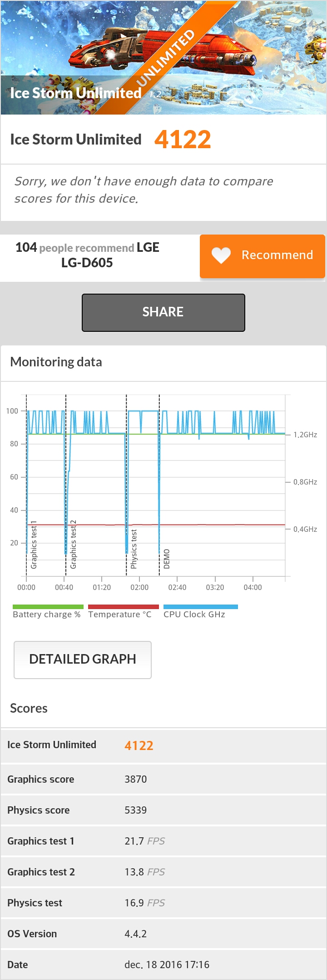Screen dimensions: 327x980
Task: Tap the OS Version row
Action: point(163,934)
